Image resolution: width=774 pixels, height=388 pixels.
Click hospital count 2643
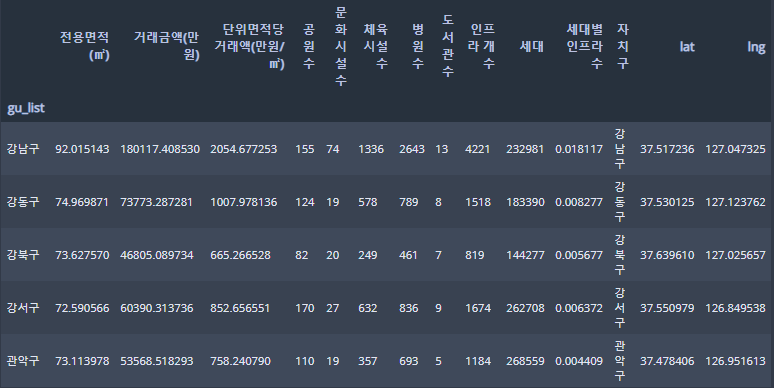click(412, 149)
